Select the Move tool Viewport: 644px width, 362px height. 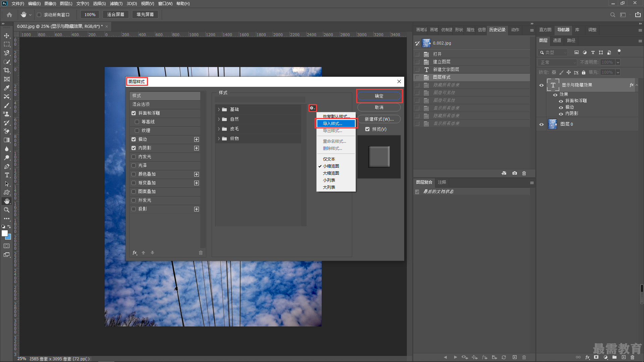pos(7,36)
